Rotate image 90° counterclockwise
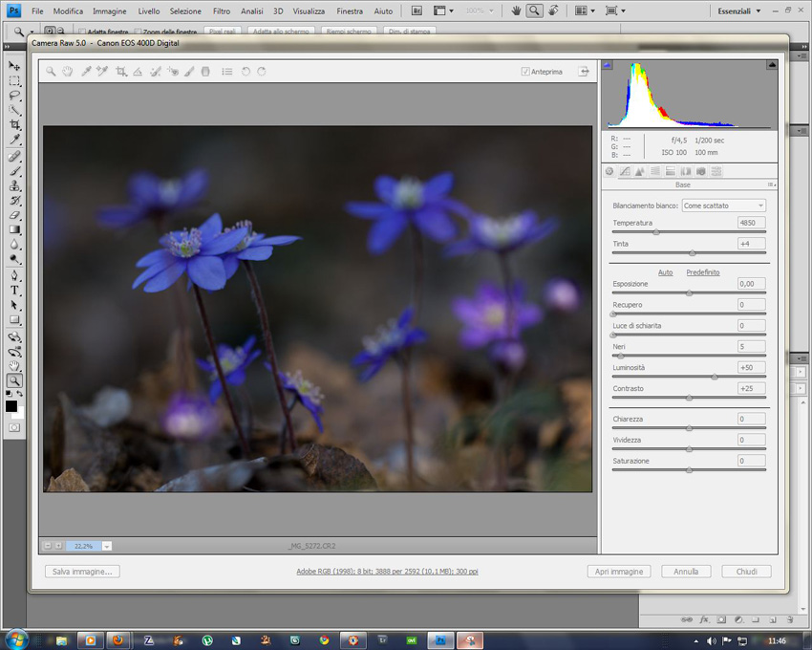The height and width of the screenshot is (650, 812). pyautogui.click(x=245, y=72)
